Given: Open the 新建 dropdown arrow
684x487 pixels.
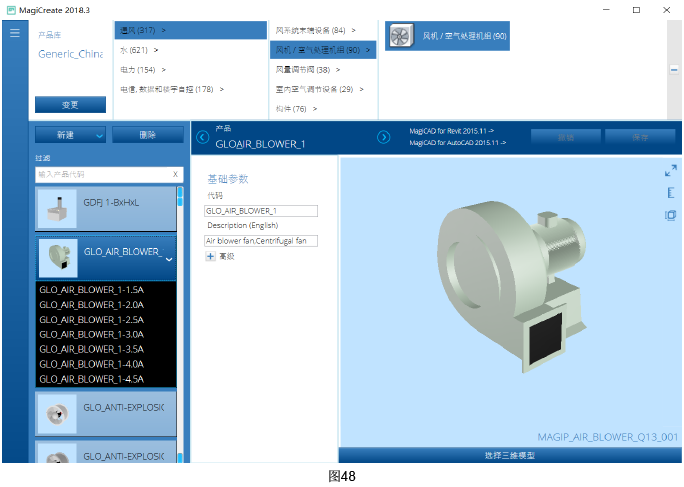Looking at the screenshot, I should click(99, 136).
